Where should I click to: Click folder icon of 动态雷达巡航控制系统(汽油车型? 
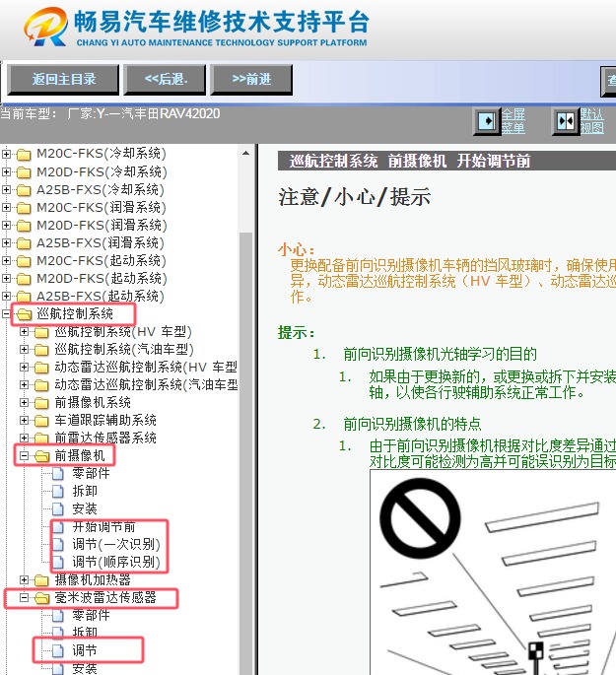point(41,385)
